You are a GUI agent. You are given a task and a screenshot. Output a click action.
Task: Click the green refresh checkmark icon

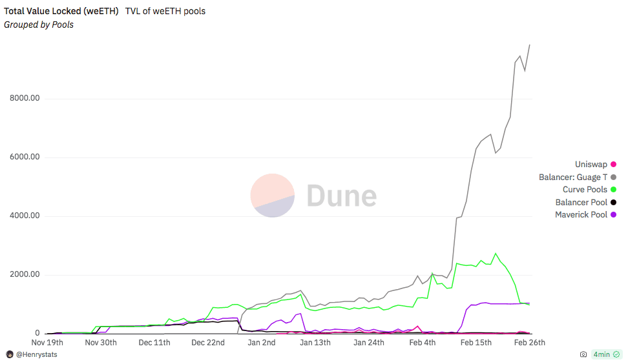click(x=616, y=354)
